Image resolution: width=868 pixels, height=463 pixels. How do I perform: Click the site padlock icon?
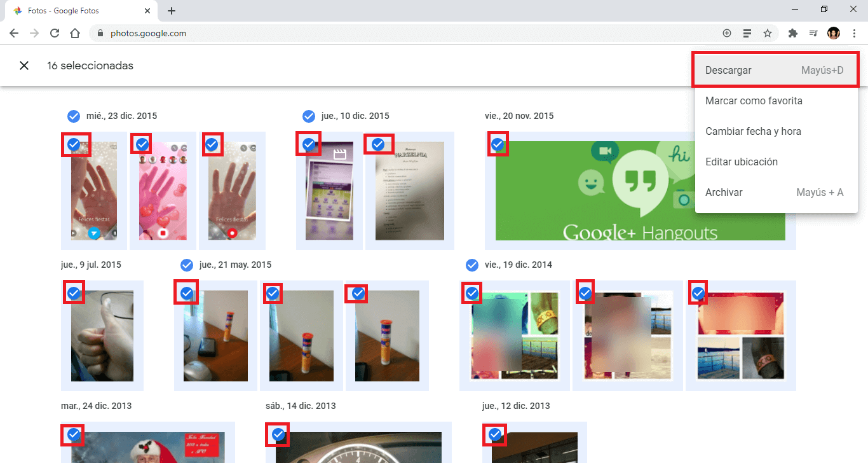click(100, 33)
